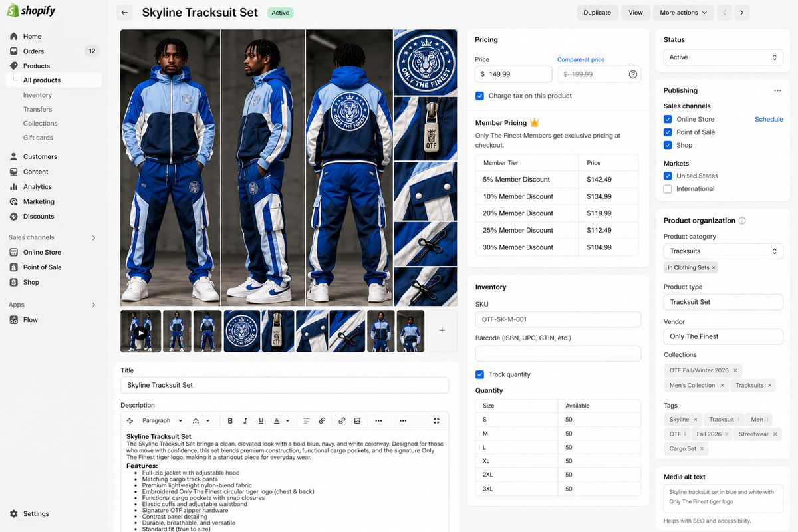This screenshot has height=532, width=798.
Task: Open the Publishing card's three-dot menu
Action: coord(777,90)
